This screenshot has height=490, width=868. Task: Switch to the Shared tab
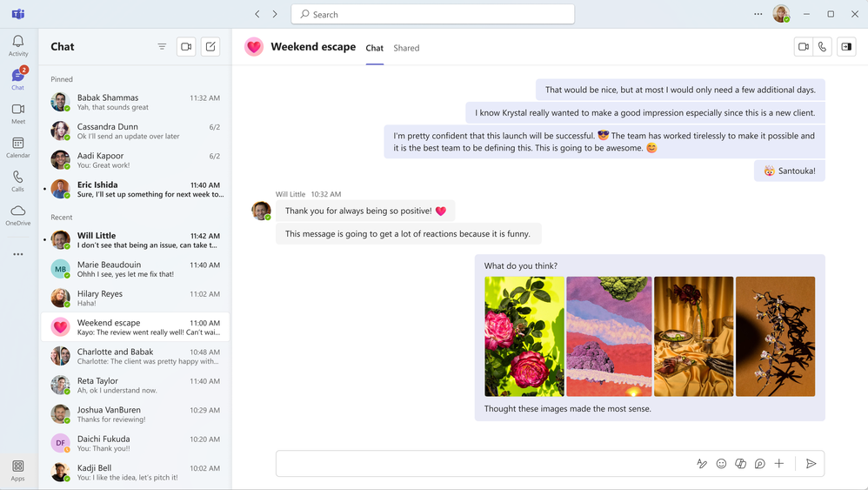406,48
